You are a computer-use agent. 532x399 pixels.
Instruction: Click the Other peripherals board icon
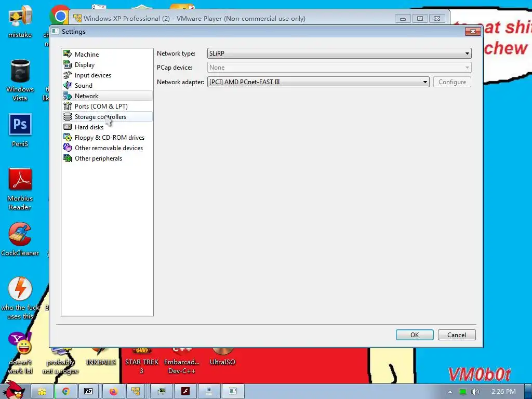point(68,158)
